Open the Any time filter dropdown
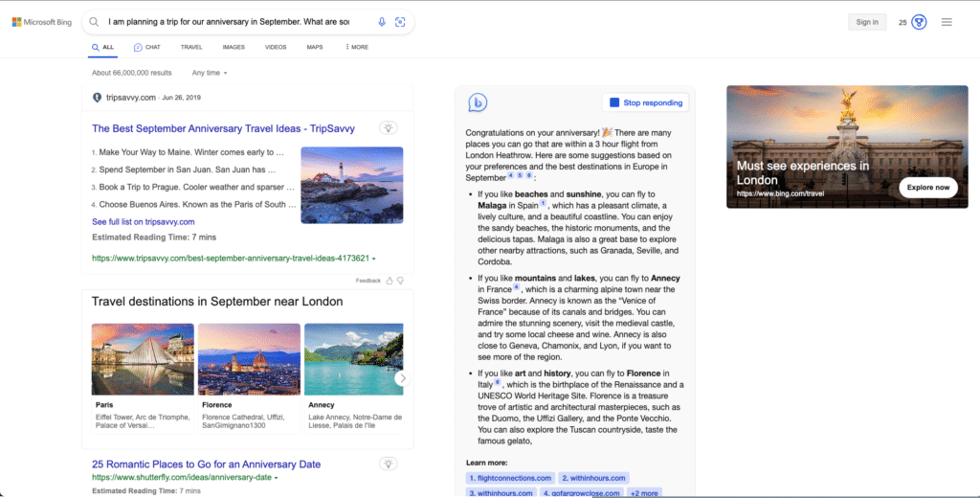This screenshot has height=498, width=980. (210, 73)
